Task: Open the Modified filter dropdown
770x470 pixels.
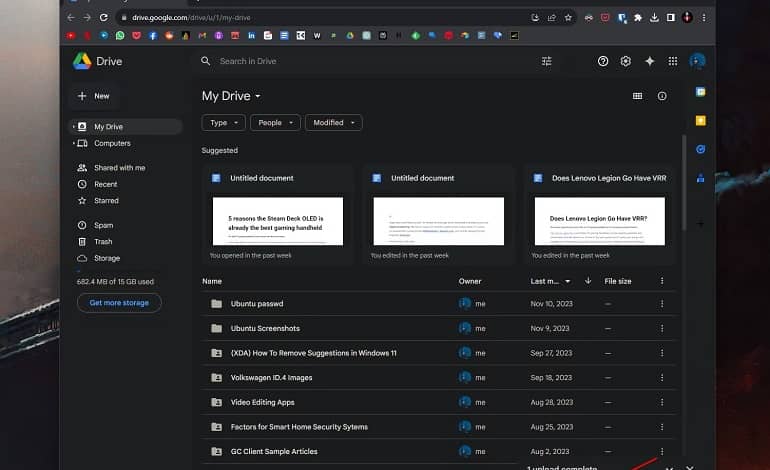Action: tap(333, 123)
